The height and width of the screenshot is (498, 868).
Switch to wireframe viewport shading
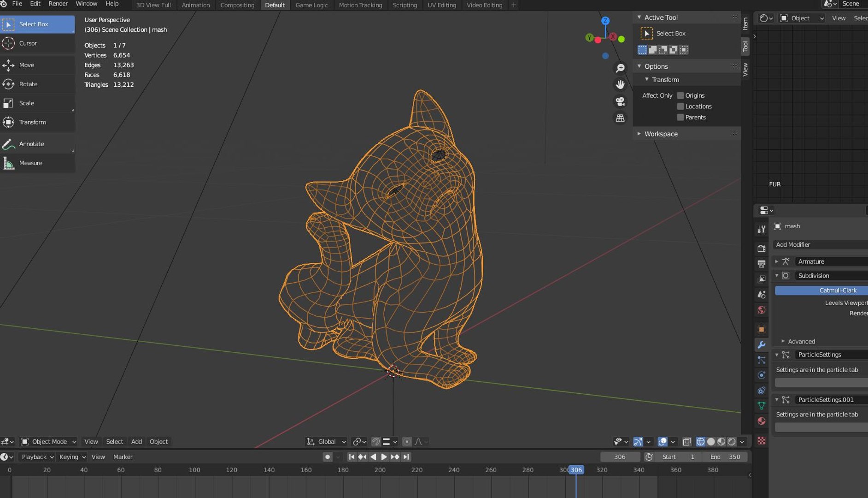(x=700, y=442)
